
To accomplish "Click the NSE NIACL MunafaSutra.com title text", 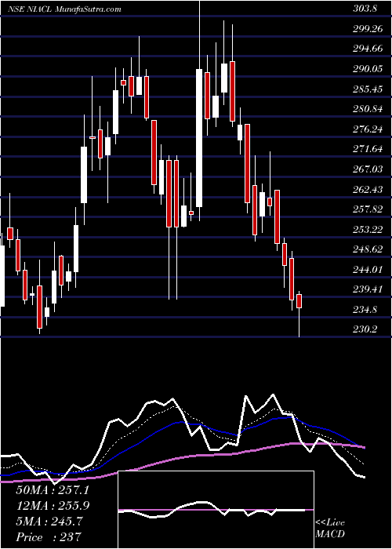I will (x=64, y=9).
